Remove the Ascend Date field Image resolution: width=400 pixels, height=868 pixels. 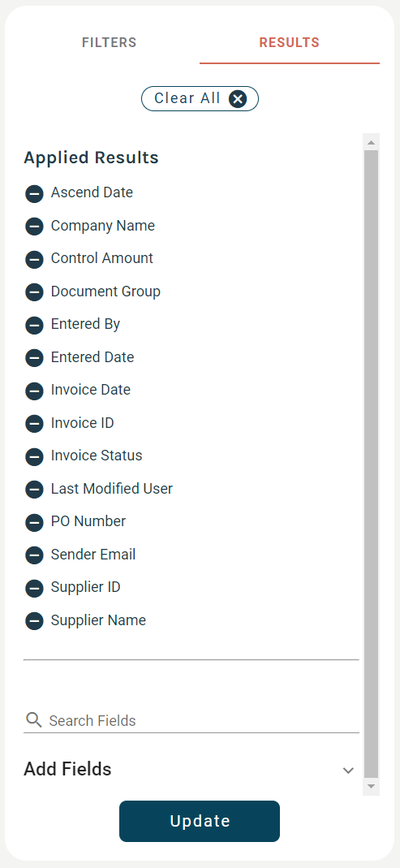(34, 193)
